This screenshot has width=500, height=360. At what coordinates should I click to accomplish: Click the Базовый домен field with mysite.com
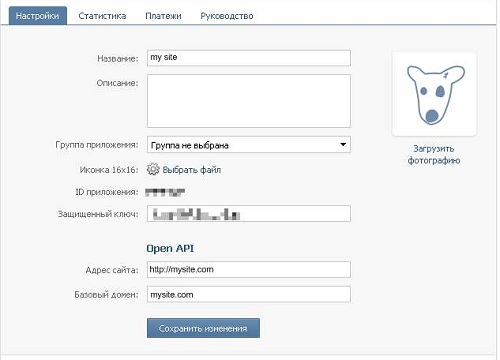pyautogui.click(x=249, y=294)
